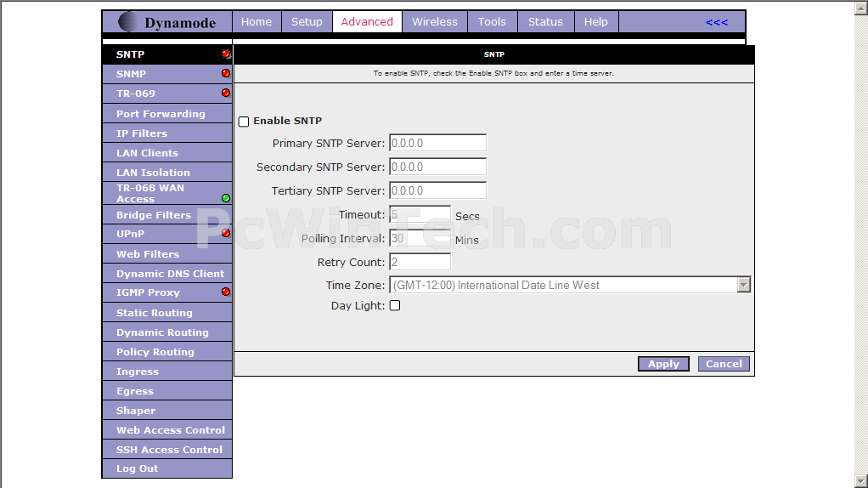
Task: Go to Port Forwarding page
Action: pos(167,114)
